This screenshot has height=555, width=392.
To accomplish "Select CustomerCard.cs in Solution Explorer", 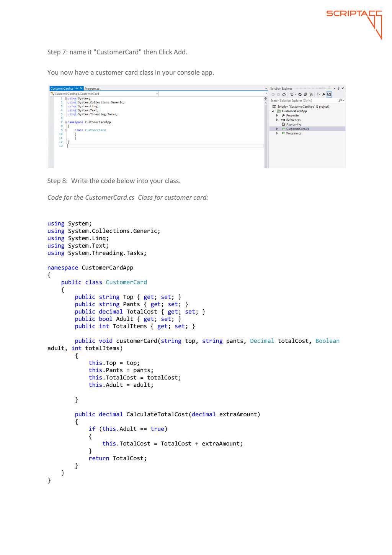I will (297, 129).
